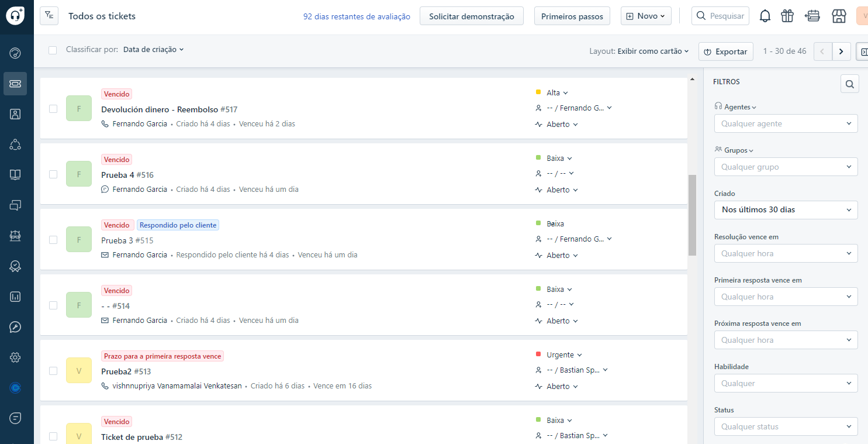The width and height of the screenshot is (868, 444).
Task: Select checkbox for ticket #517
Action: (53, 109)
